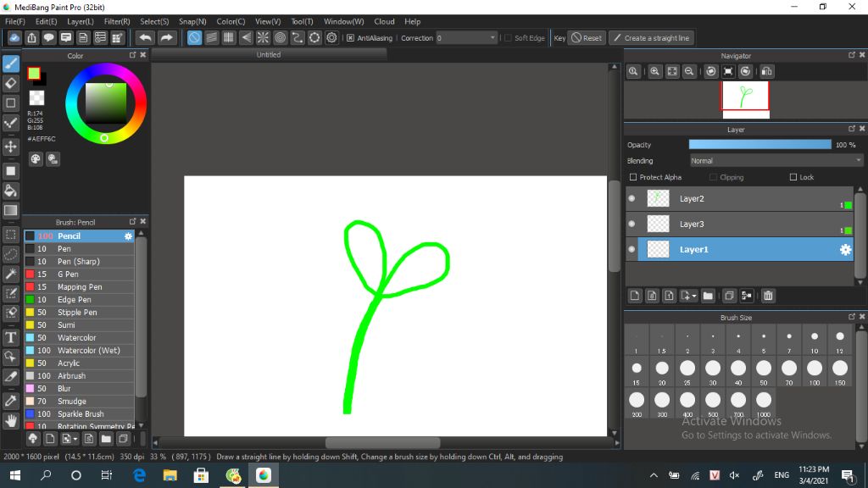Open the Blending mode dropdown
Screen dimensions: 868x488
776,161
